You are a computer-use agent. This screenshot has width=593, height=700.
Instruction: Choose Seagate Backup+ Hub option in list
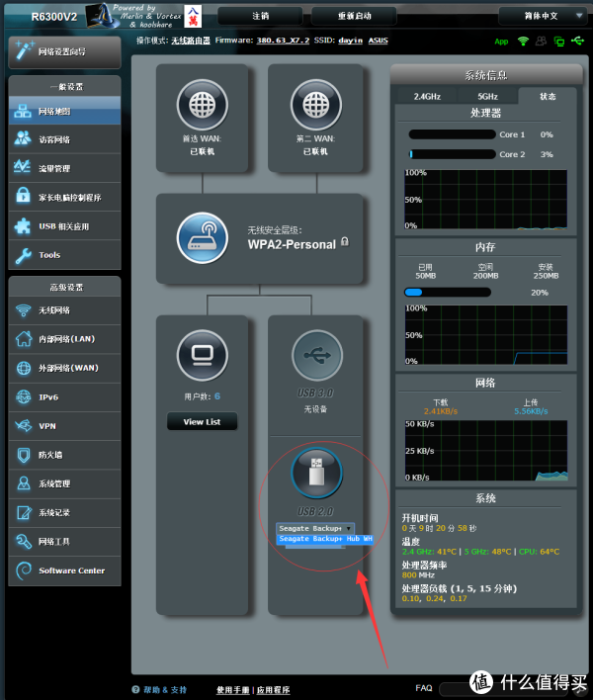coord(325,540)
